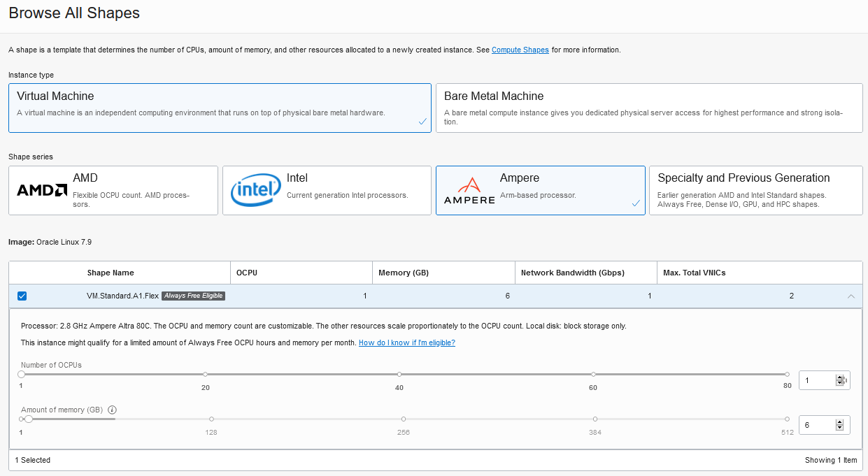This screenshot has width=868, height=476.
Task: Click the checkmark inside the Ampere card
Action: tap(636, 204)
